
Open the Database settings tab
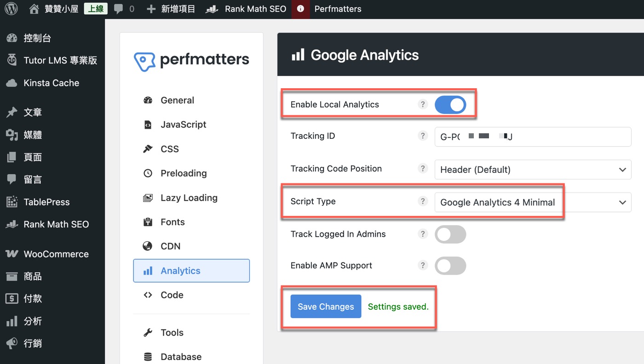pos(191,357)
